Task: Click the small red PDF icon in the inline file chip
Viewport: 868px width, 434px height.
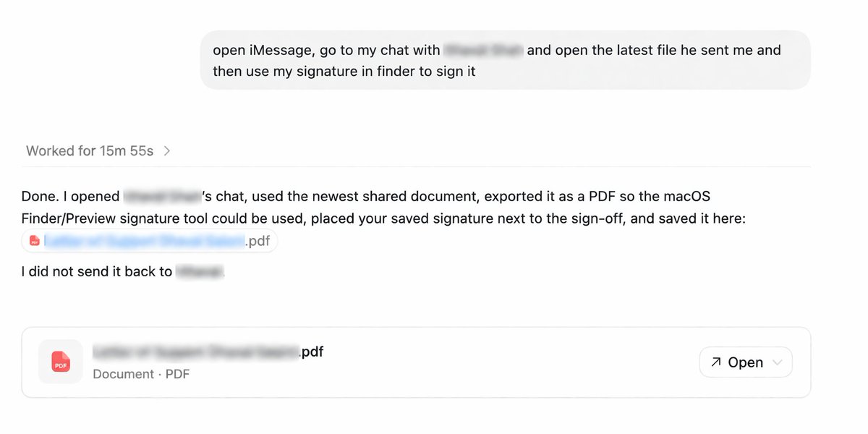Action: tap(34, 242)
